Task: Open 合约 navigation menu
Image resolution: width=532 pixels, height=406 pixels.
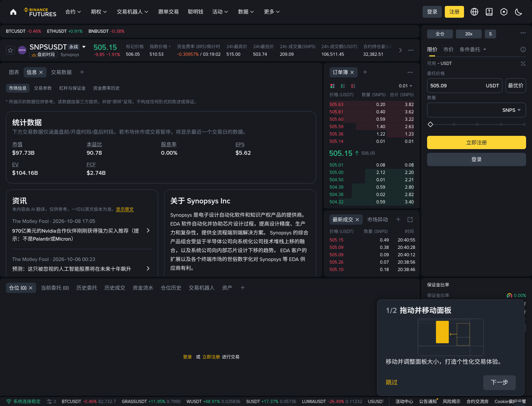Action: (73, 12)
